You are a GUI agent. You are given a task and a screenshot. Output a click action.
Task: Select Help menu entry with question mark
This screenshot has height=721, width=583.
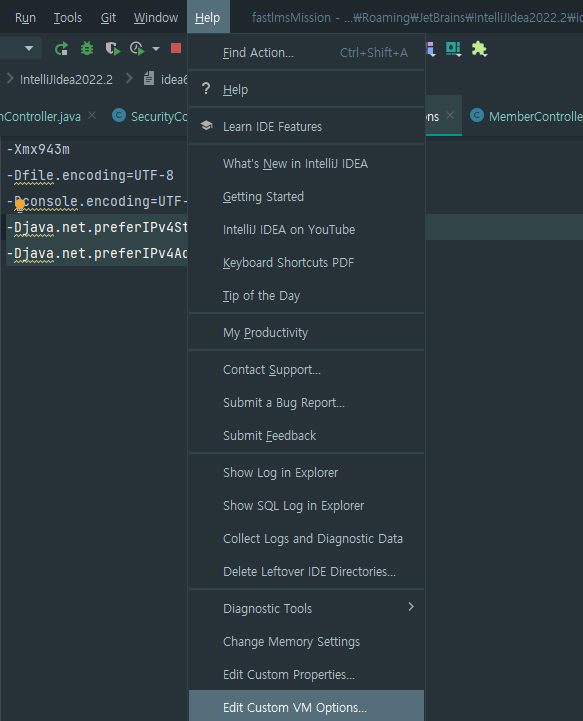[x=306, y=89]
